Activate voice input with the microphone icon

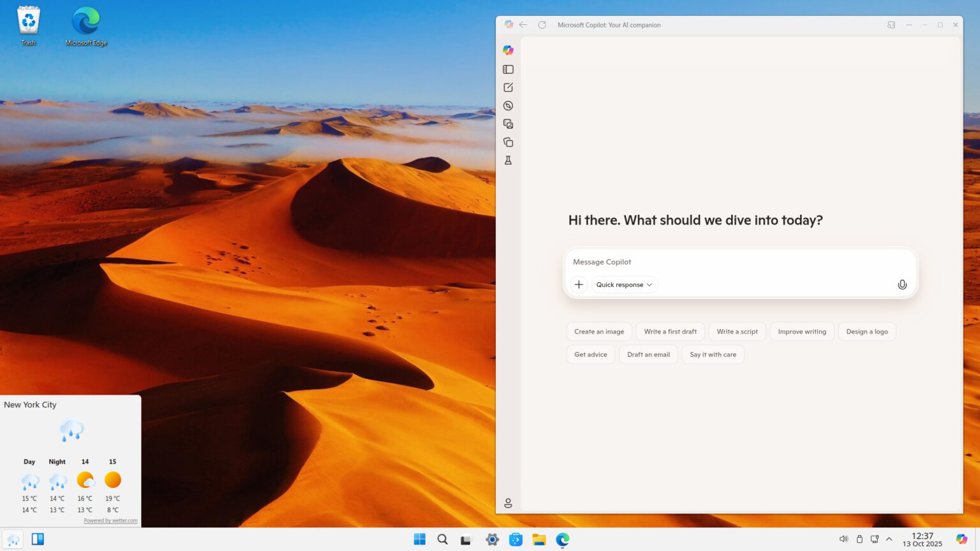902,284
